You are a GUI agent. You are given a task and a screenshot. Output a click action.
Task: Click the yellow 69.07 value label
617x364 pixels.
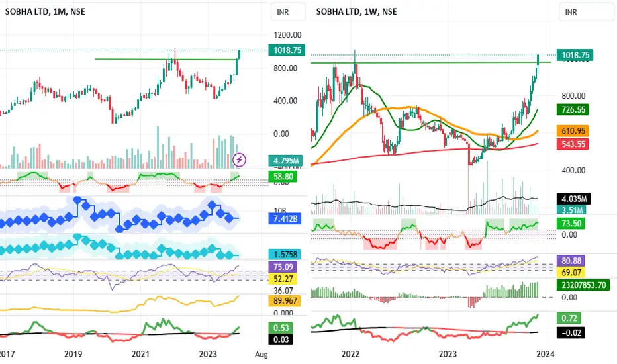pyautogui.click(x=571, y=272)
